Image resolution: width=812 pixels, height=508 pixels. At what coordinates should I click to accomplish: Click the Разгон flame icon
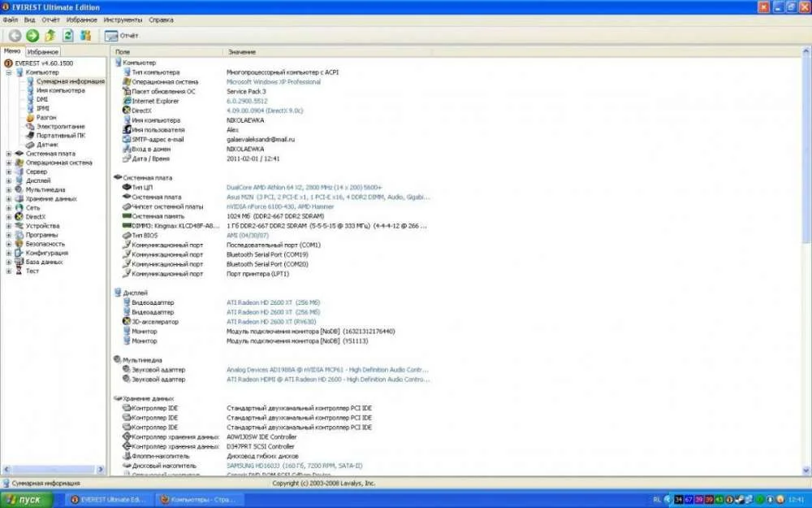(30, 118)
